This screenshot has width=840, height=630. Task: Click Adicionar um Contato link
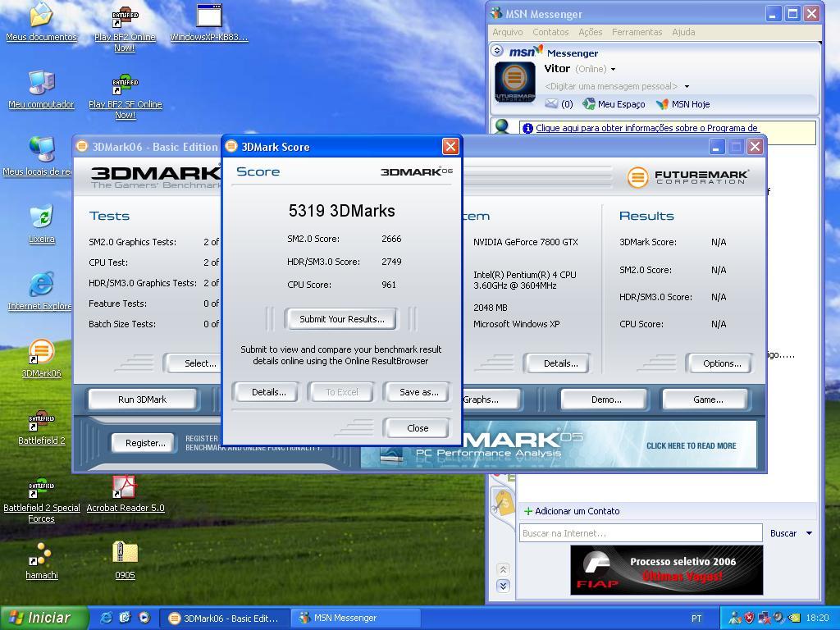pos(572,511)
